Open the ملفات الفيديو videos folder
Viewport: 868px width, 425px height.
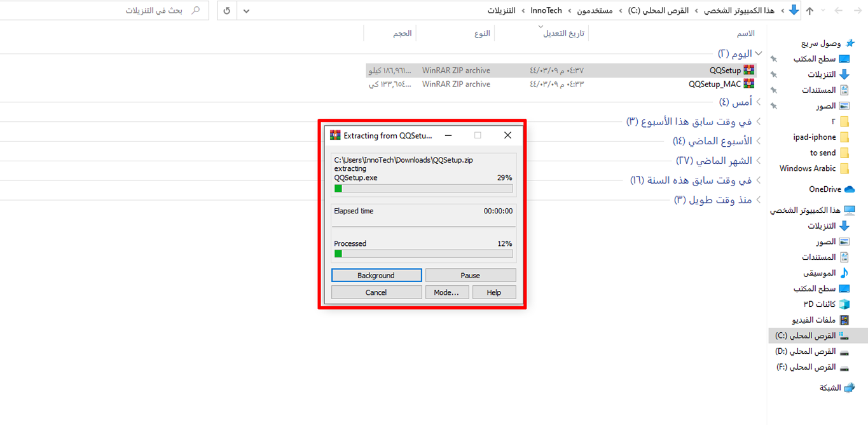[821, 320]
